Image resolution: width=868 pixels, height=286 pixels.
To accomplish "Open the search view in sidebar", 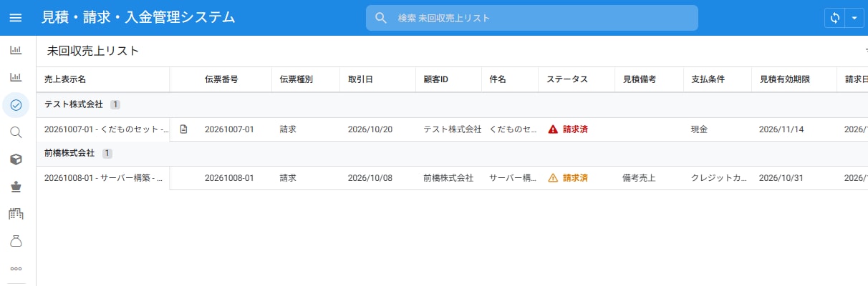I will [x=16, y=132].
